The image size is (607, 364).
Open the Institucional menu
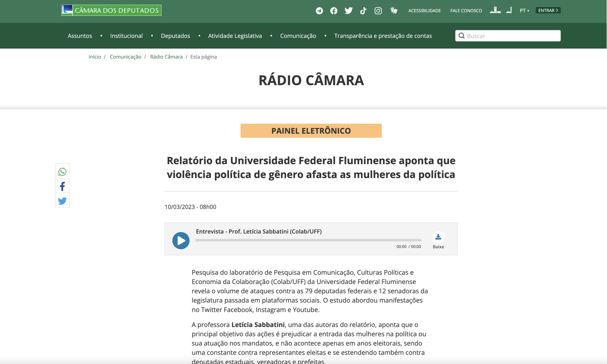[126, 36]
